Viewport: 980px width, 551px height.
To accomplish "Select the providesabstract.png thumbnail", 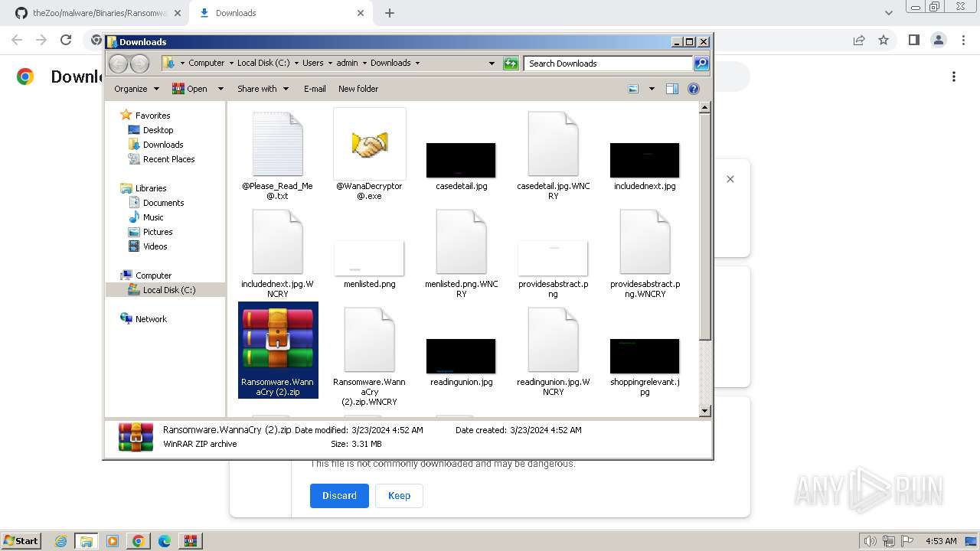I will (553, 258).
